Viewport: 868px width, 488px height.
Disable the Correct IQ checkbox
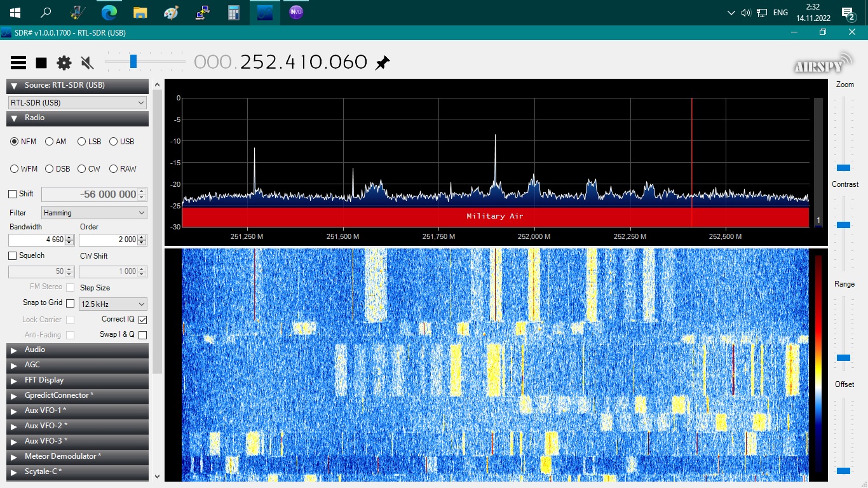click(x=142, y=320)
